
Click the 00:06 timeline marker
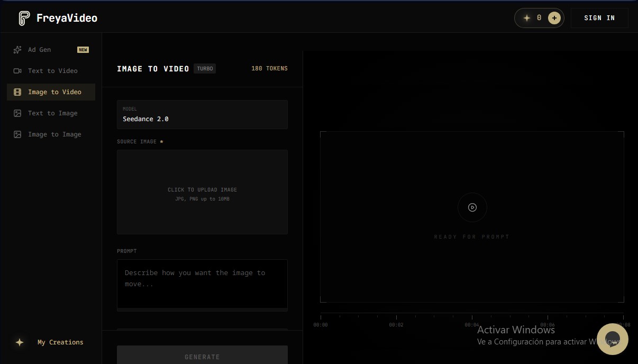548,325
